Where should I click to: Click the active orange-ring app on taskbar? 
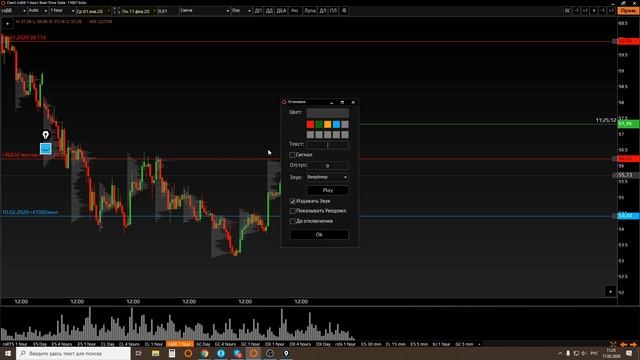(253, 353)
